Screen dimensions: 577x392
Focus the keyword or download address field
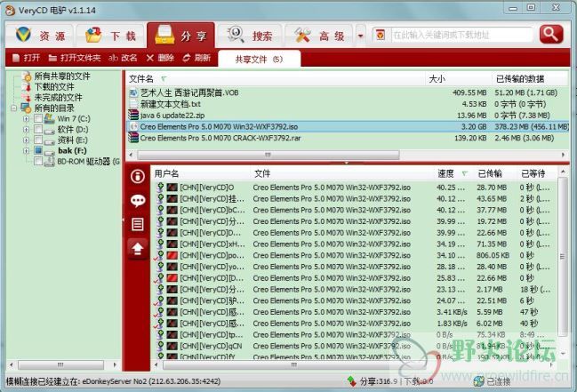point(461,35)
